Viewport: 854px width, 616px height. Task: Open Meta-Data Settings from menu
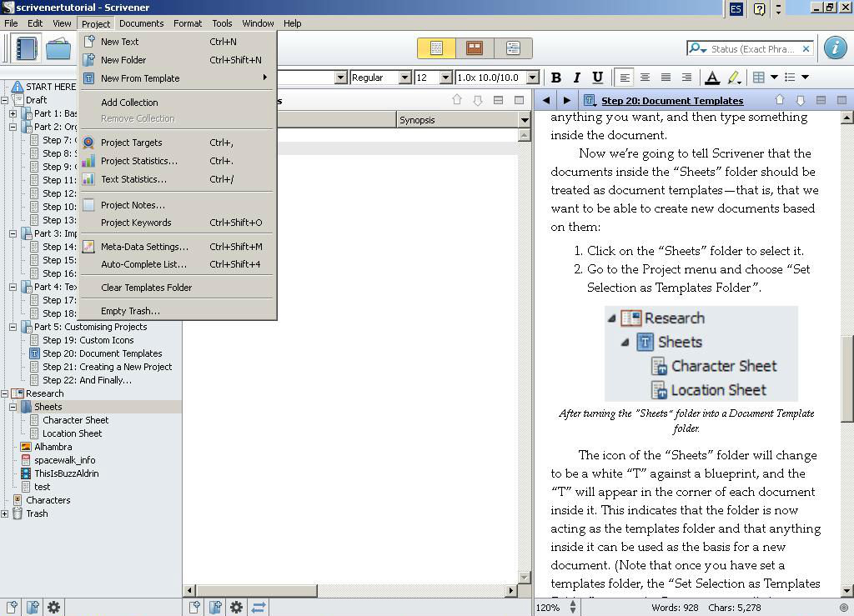coord(178,247)
